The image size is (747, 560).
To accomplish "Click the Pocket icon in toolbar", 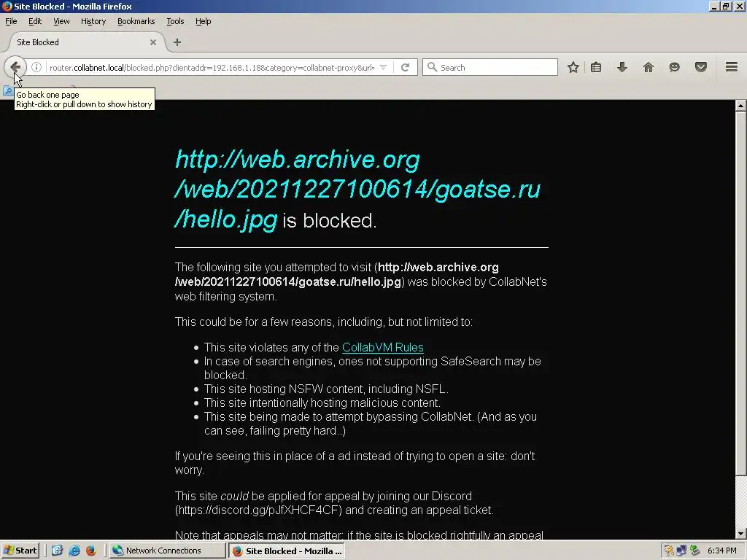I will [700, 67].
